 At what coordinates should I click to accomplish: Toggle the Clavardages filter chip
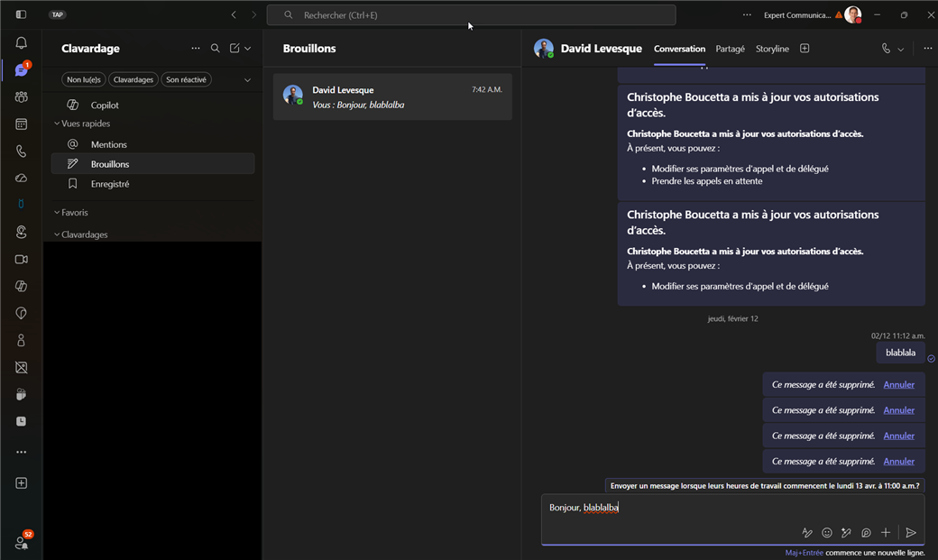click(133, 79)
